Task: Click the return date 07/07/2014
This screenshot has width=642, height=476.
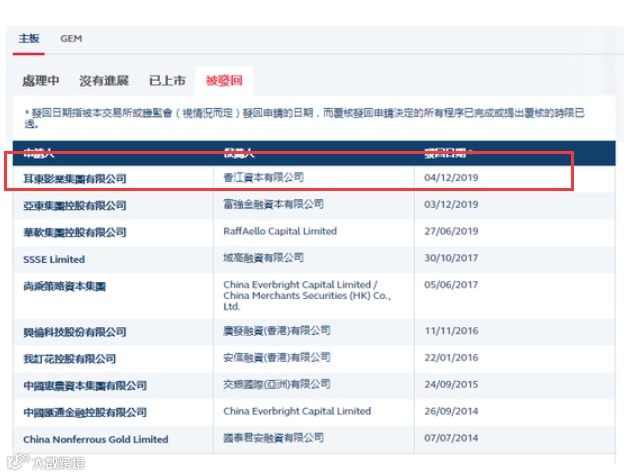Action: tap(451, 438)
